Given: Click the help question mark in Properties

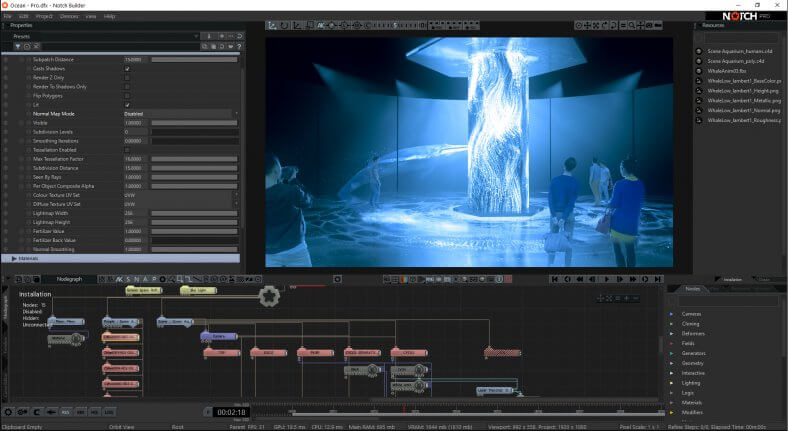Looking at the screenshot, I should (237, 46).
